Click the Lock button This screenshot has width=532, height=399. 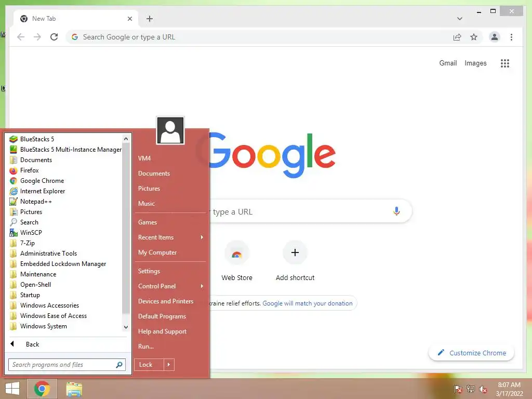(x=149, y=365)
